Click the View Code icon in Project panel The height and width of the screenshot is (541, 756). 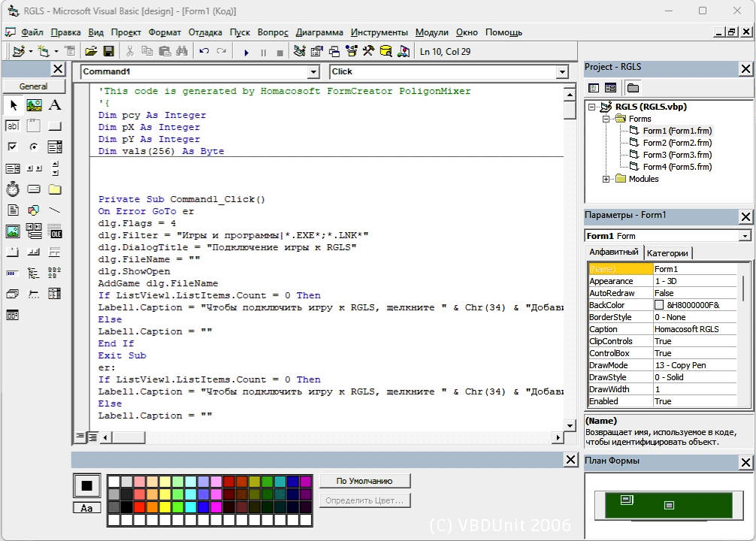pos(593,88)
